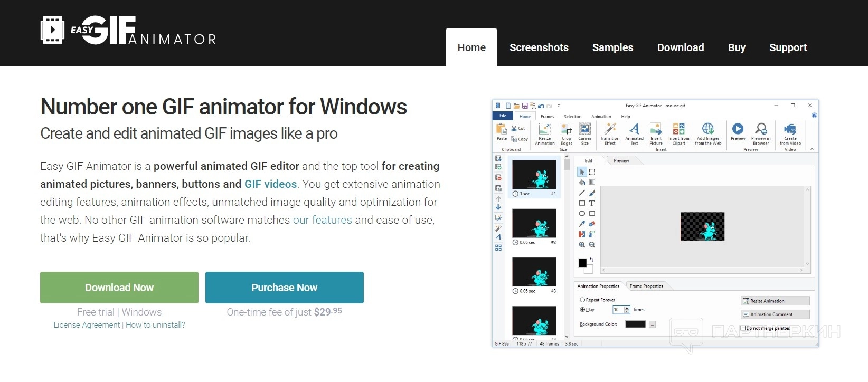Select the Play times radio button

582,310
